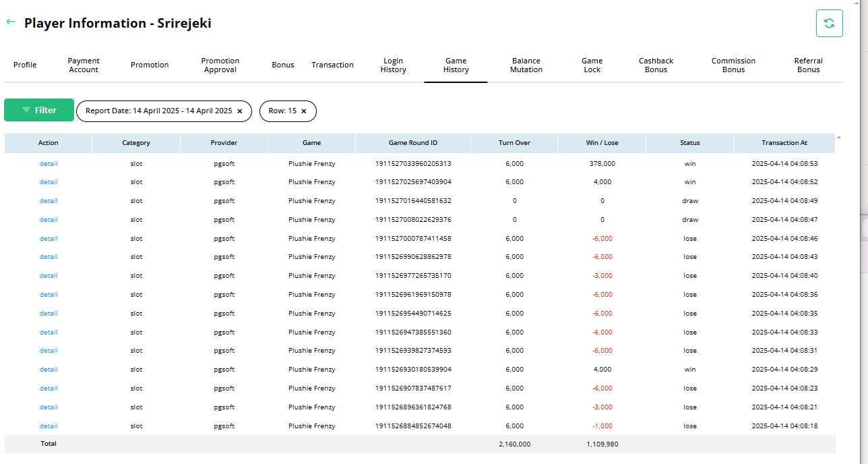Click the Category column header
868x464 pixels.
point(136,143)
